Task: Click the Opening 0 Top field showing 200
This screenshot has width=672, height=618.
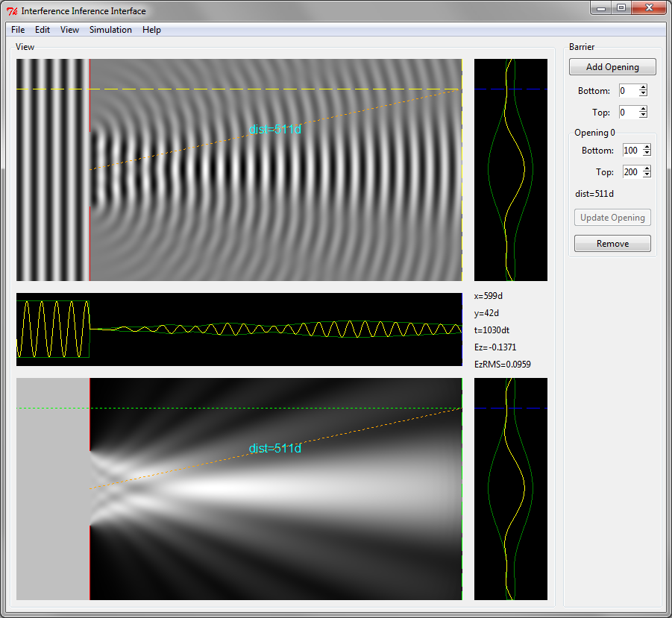Action: (x=632, y=171)
